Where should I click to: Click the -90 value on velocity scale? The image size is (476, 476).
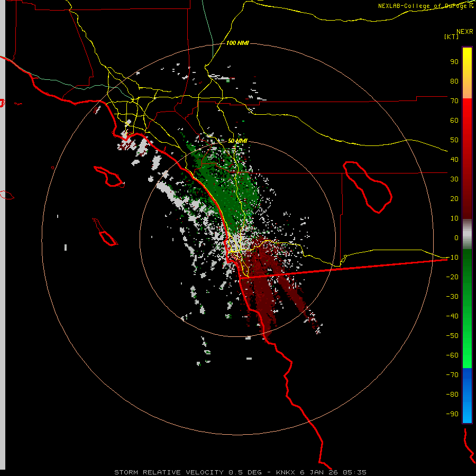pyautogui.click(x=452, y=414)
